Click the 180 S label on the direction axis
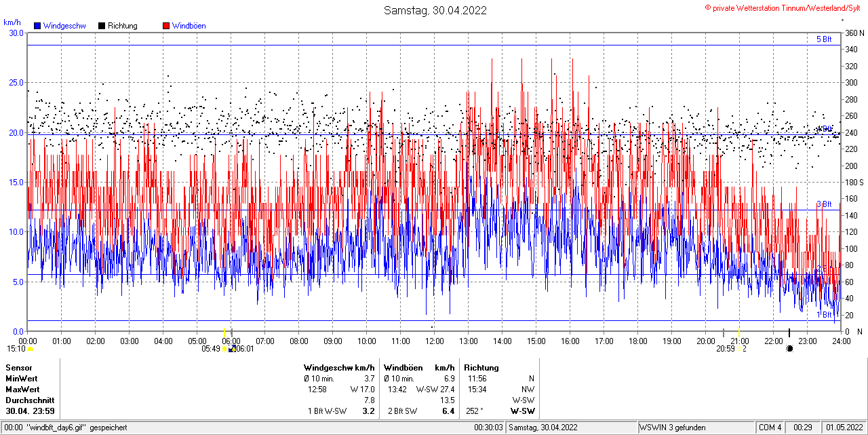 tap(854, 182)
